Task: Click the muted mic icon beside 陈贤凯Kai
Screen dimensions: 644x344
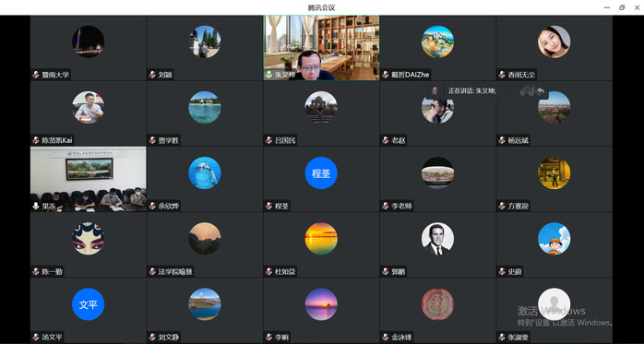Action: 36,140
